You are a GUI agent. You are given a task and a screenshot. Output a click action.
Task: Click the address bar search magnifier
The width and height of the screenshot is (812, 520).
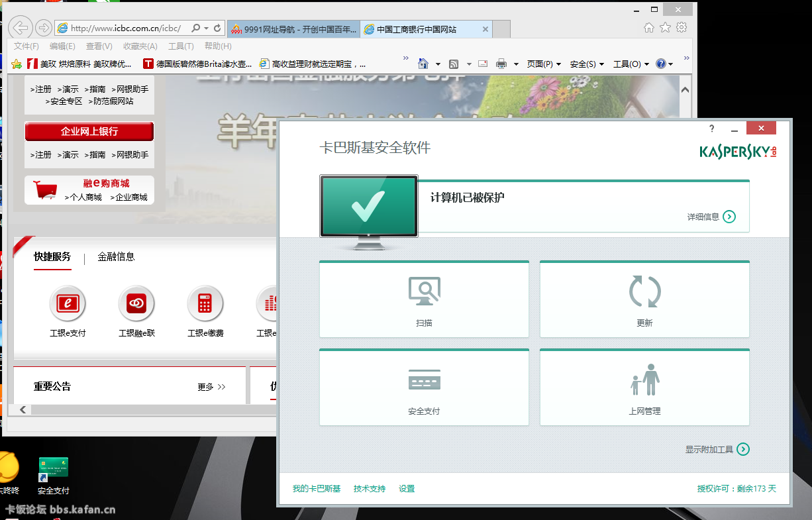[196, 28]
